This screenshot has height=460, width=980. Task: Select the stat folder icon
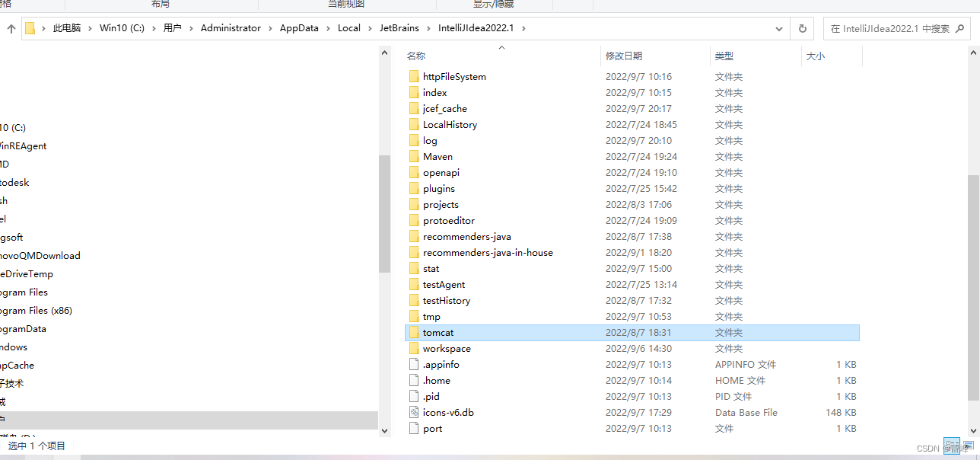click(x=414, y=268)
